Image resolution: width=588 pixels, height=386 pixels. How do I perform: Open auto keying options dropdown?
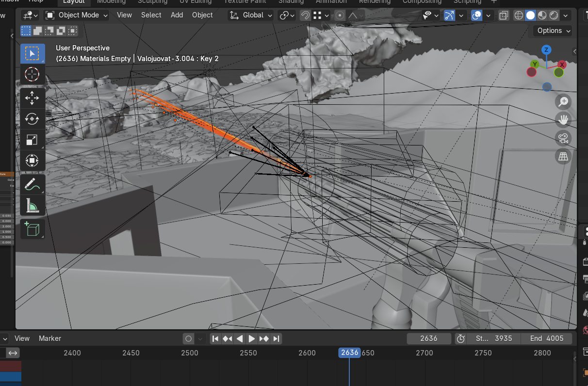click(x=200, y=338)
